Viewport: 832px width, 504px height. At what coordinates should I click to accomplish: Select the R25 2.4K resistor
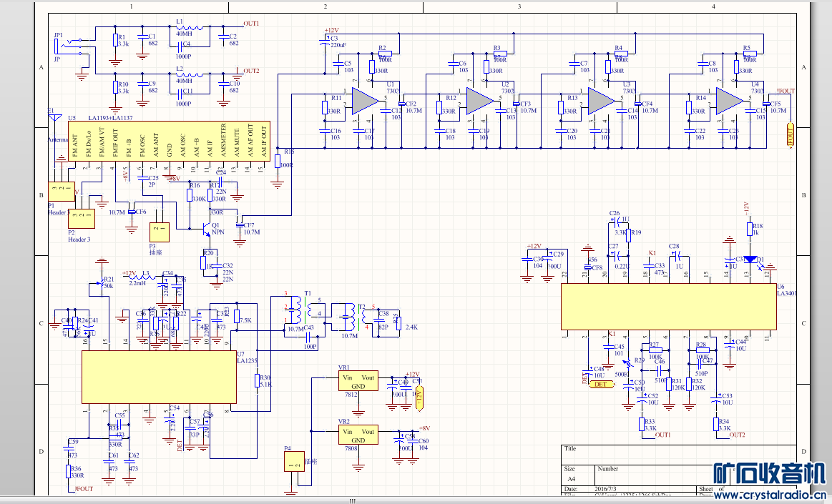click(399, 322)
